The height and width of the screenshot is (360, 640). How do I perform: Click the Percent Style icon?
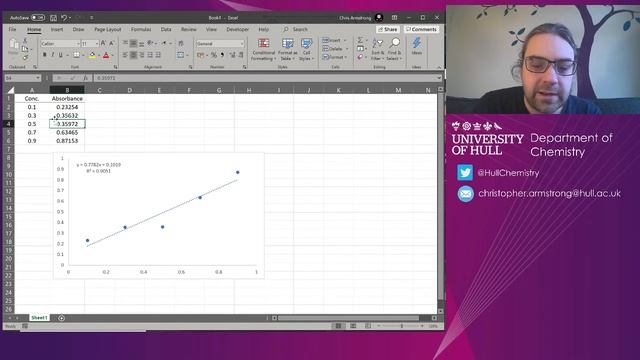point(213,55)
